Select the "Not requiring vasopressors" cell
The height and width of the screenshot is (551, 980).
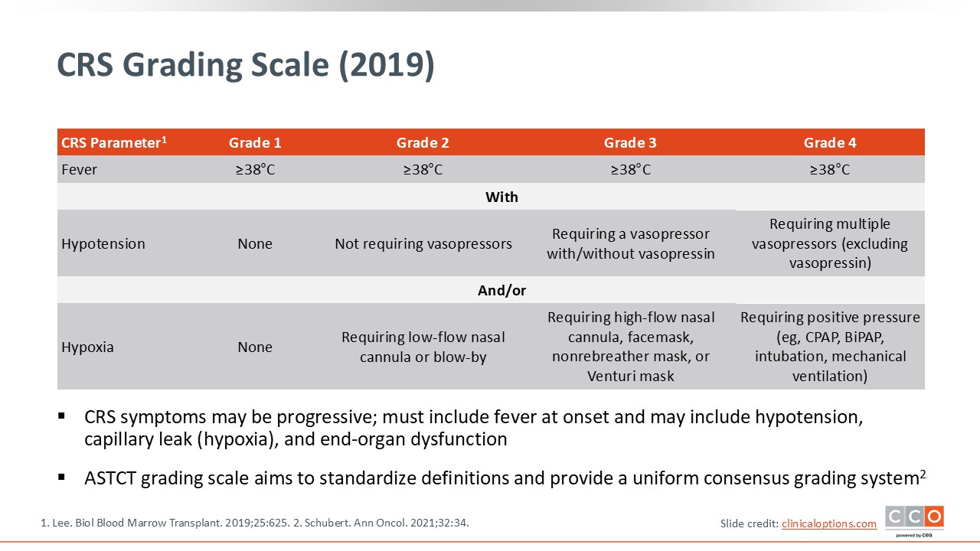pyautogui.click(x=423, y=243)
